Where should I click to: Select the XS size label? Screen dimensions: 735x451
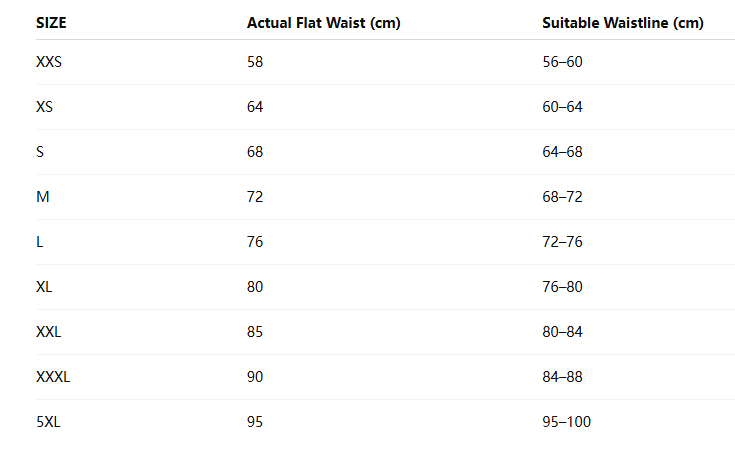[45, 107]
